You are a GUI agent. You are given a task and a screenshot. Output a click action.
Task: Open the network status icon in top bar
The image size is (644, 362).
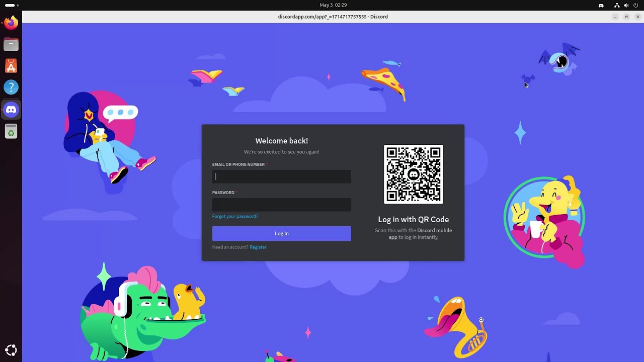coord(617,5)
